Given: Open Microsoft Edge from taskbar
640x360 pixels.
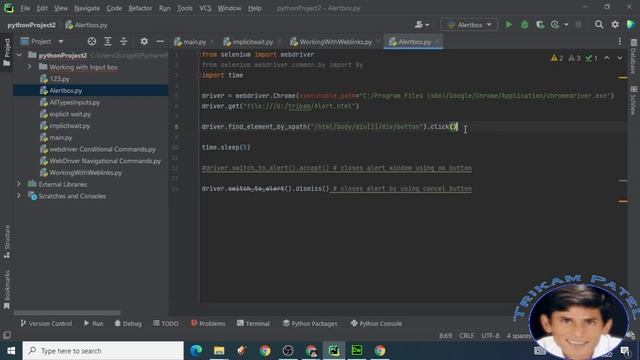Looking at the screenshot, I should (x=196, y=351).
